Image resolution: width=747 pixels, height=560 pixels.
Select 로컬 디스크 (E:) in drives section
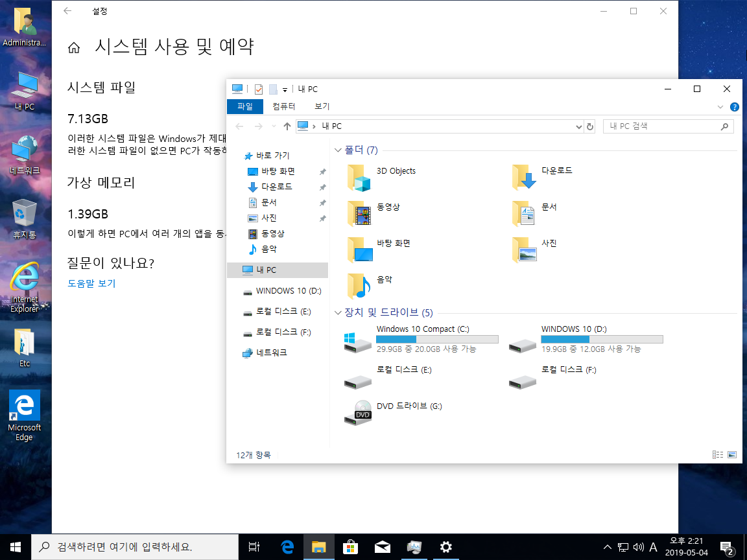[x=388, y=377]
